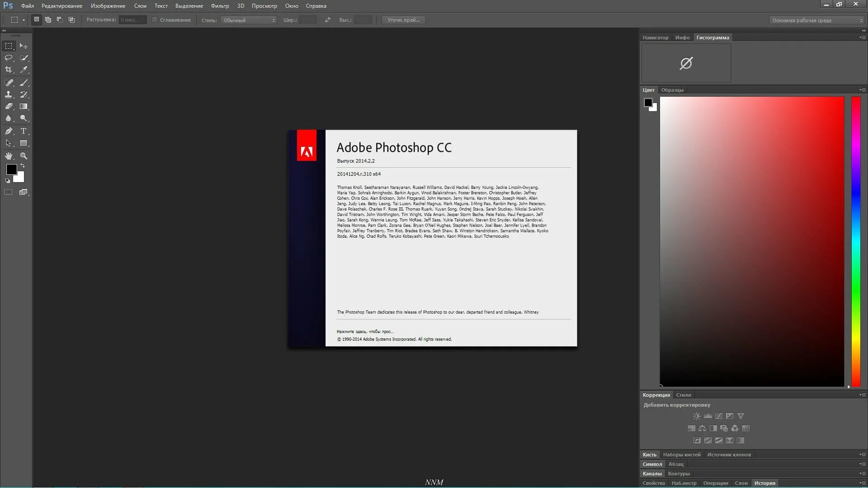
Task: Activate the Hand tool
Action: pyautogui.click(x=9, y=156)
